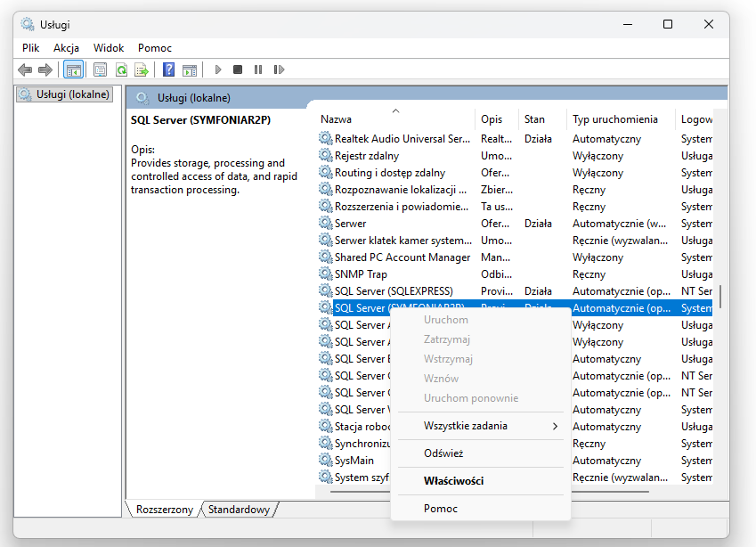Open the Widok menu

109,48
